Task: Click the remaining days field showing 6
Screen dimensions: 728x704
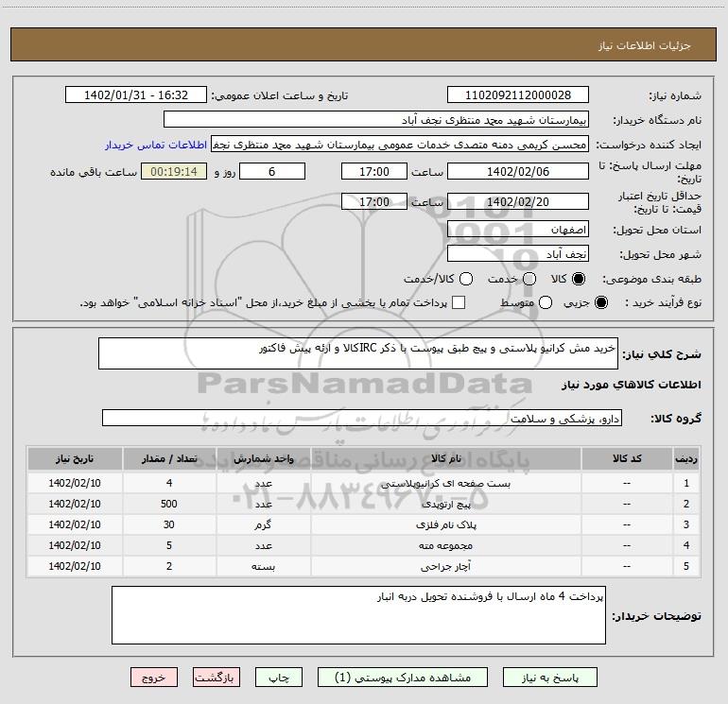Action: 272,171
